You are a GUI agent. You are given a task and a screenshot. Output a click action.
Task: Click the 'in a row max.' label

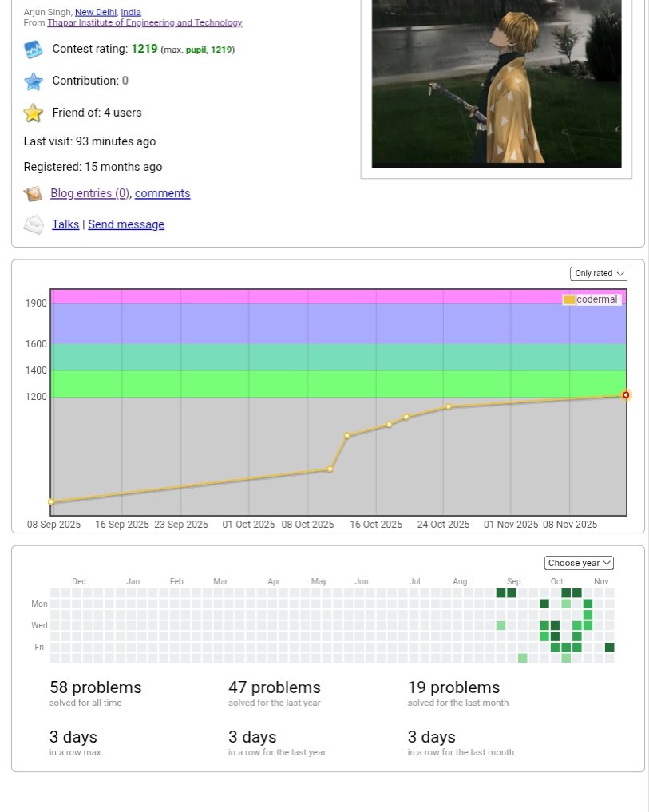[76, 752]
